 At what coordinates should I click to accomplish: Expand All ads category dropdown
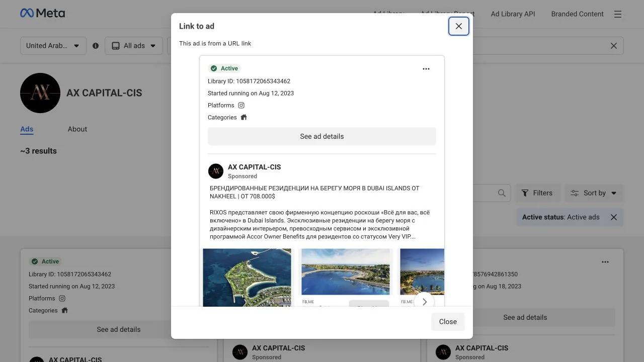pyautogui.click(x=134, y=46)
